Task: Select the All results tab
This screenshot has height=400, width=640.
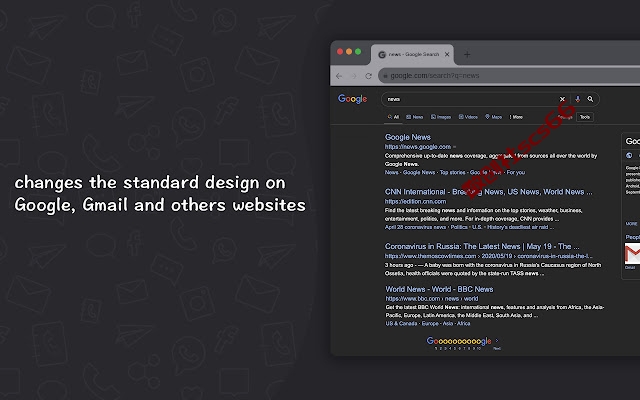Action: click(x=393, y=117)
